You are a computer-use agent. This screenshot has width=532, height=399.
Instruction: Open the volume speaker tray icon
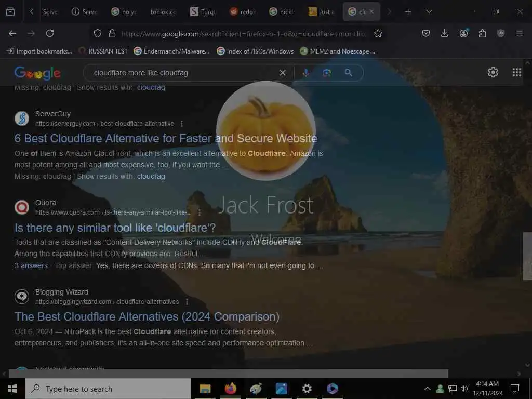tap(464, 389)
